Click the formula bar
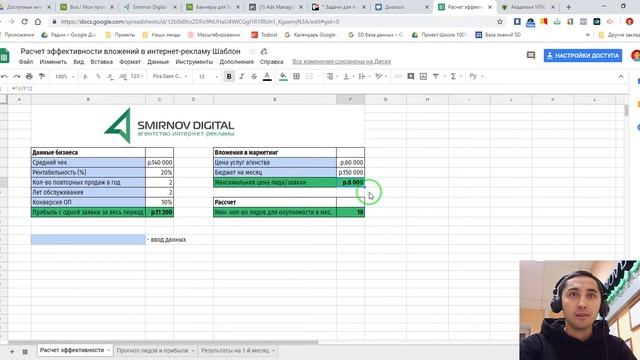Screen dimensions: 640x360 318,88
